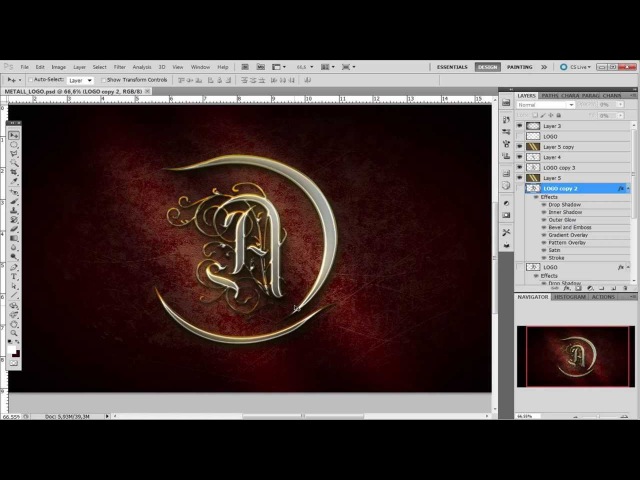The height and width of the screenshot is (480, 640).
Task: Switch to the Histogram tab
Action: pos(569,297)
